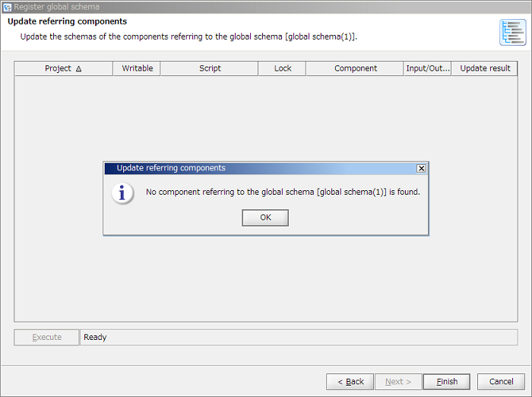
Task: Click the Ready status field
Action: (x=298, y=337)
